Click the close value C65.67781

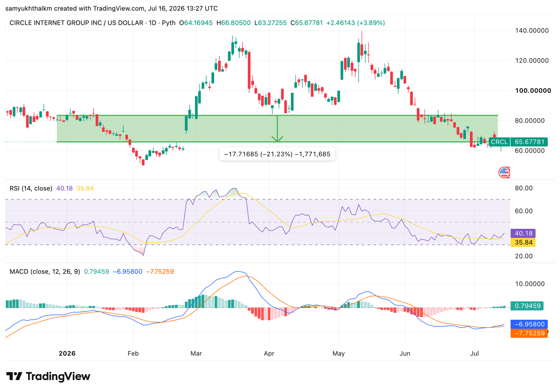[x=307, y=23]
